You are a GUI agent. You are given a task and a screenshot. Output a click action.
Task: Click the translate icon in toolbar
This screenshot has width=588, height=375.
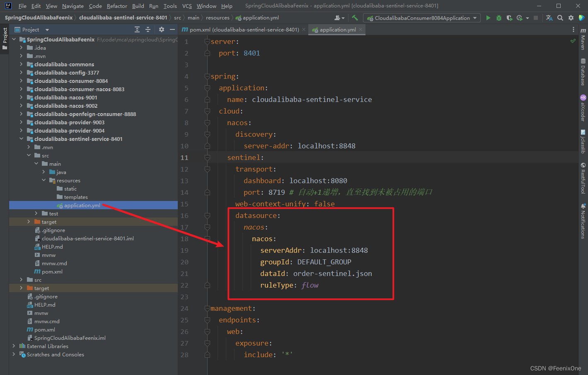549,18
